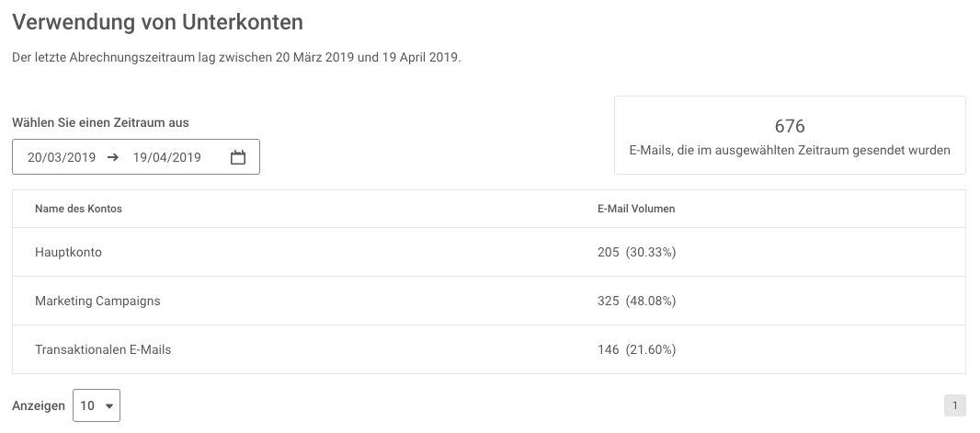Click the 676 sent emails summary card
The width and height of the screenshot is (980, 433).
(790, 135)
